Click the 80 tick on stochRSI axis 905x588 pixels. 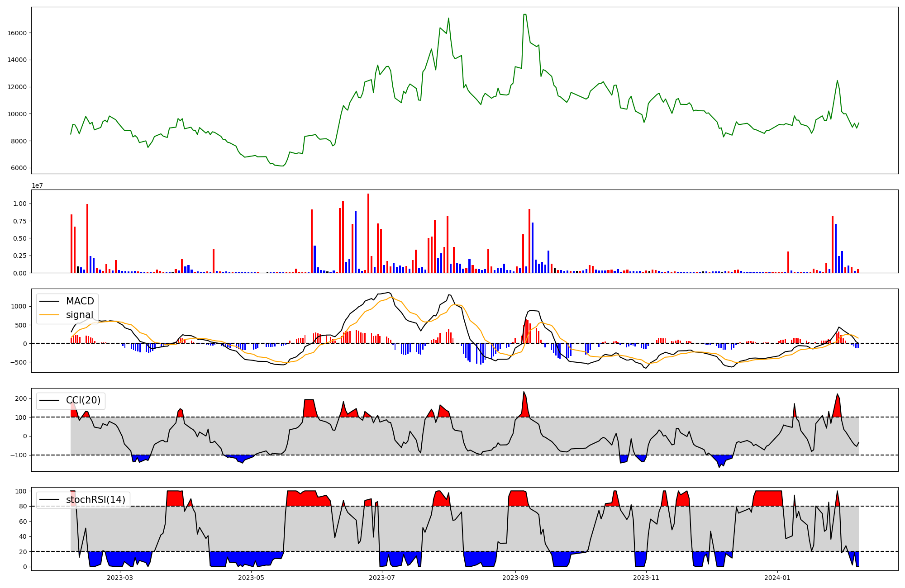[22, 506]
